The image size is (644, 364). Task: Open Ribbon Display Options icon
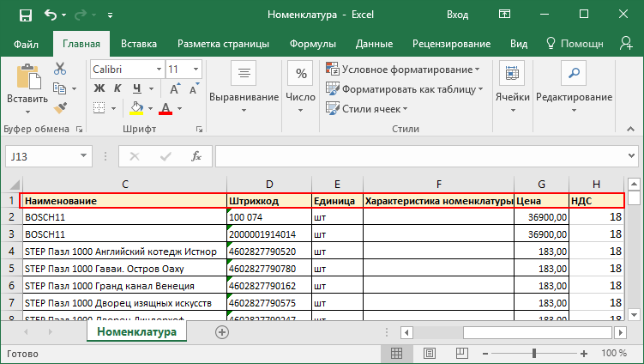(504, 15)
